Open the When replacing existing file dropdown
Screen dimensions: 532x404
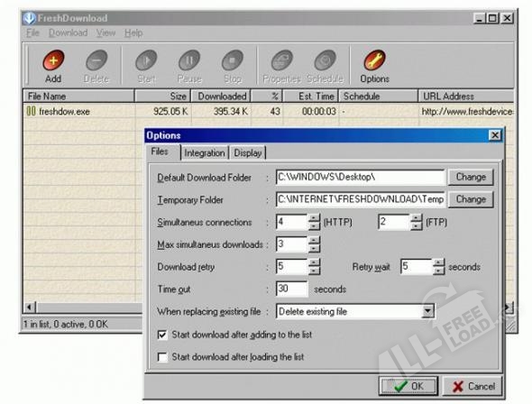click(x=427, y=311)
